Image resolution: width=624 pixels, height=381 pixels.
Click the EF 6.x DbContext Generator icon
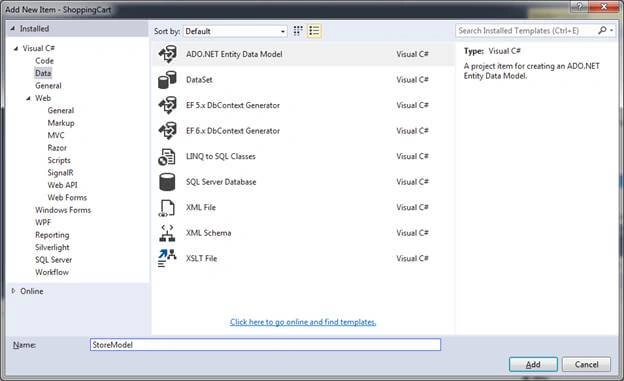click(x=168, y=131)
